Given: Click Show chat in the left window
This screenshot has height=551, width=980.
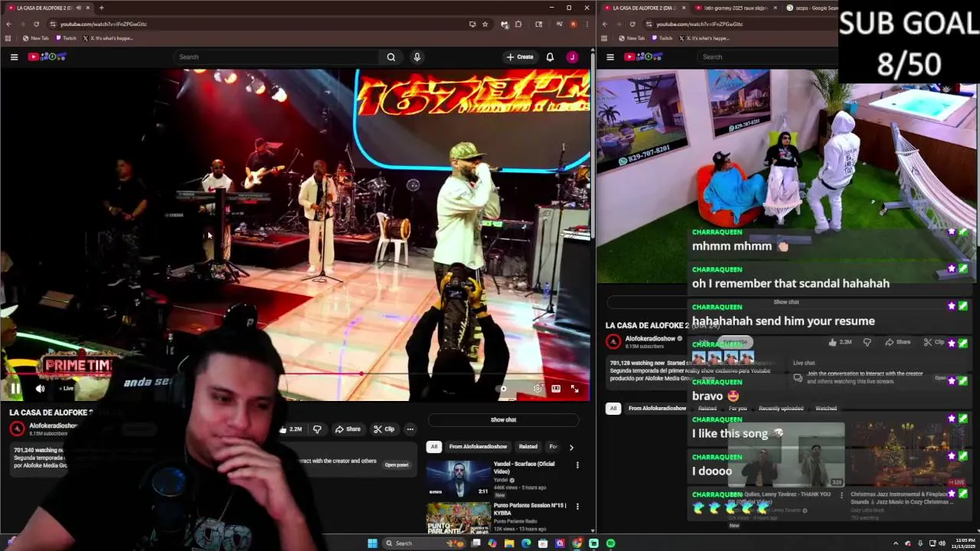Looking at the screenshot, I should click(x=503, y=419).
